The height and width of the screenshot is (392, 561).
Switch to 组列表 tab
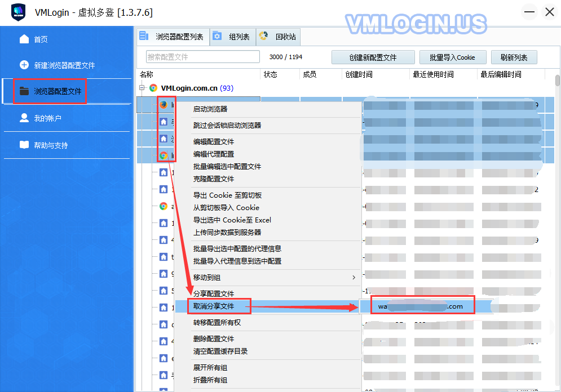(233, 37)
